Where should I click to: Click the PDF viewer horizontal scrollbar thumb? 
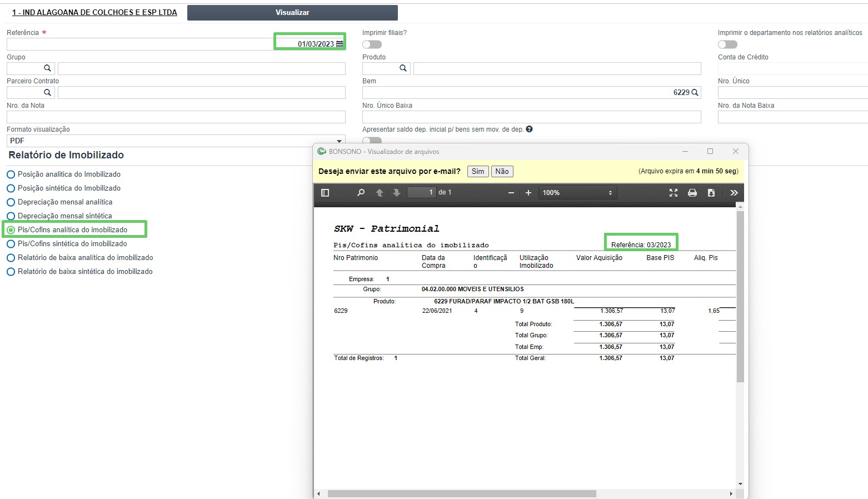[462, 493]
